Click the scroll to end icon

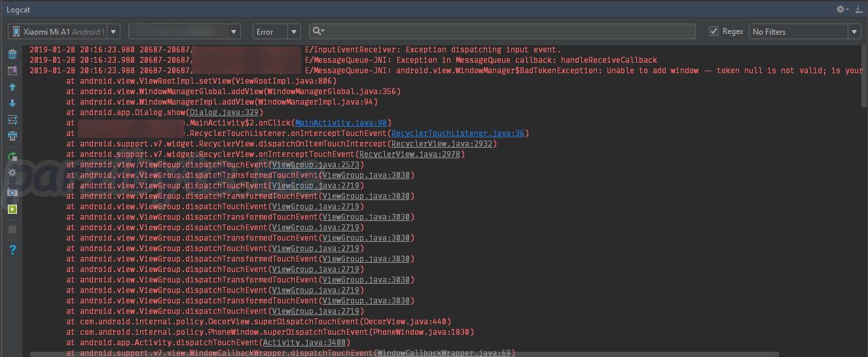pos(12,71)
